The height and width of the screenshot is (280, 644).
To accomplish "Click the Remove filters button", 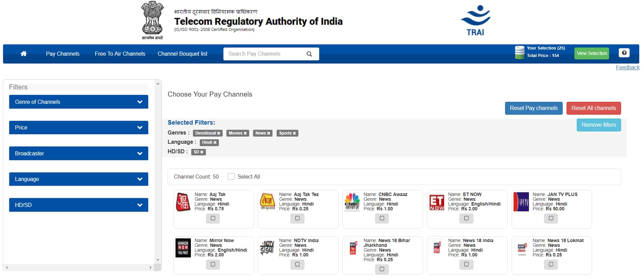I will (x=599, y=125).
